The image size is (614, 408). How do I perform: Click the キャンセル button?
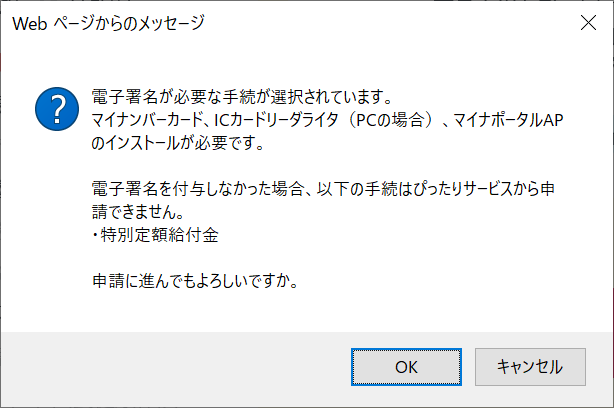click(530, 367)
